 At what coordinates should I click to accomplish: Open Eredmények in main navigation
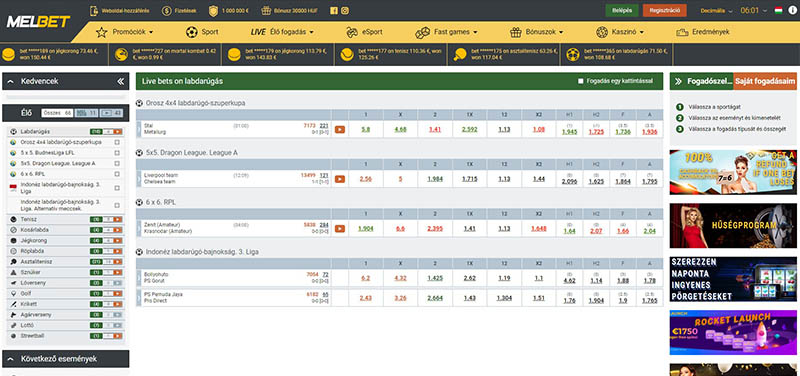[703, 32]
